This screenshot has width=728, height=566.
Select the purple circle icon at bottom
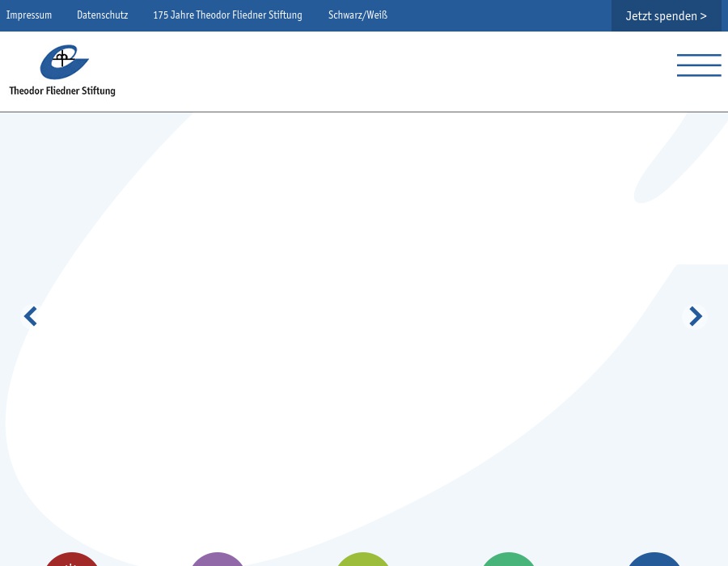(217, 560)
